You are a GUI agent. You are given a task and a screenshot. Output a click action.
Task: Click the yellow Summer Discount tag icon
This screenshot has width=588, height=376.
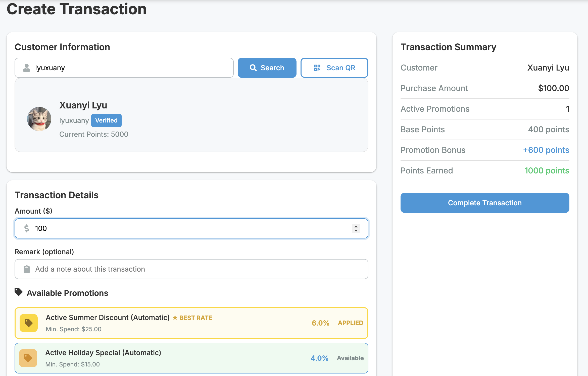[29, 323]
